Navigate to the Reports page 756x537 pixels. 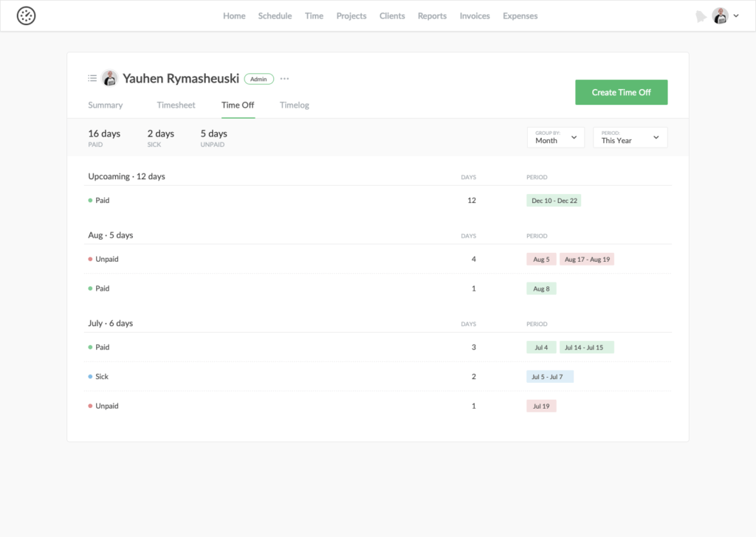coord(432,15)
